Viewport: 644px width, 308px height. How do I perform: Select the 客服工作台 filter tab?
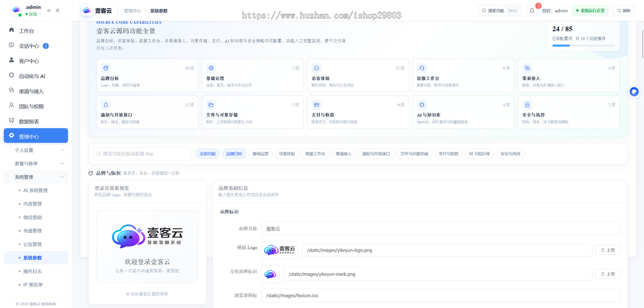tap(315, 154)
